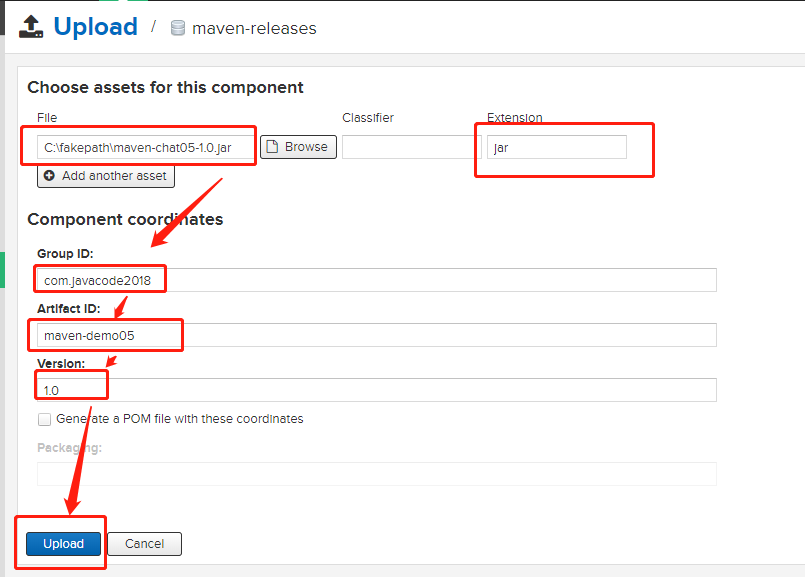The width and height of the screenshot is (805, 577).
Task: Click the blue Upload breadcrumb title
Action: pyautogui.click(x=95, y=27)
